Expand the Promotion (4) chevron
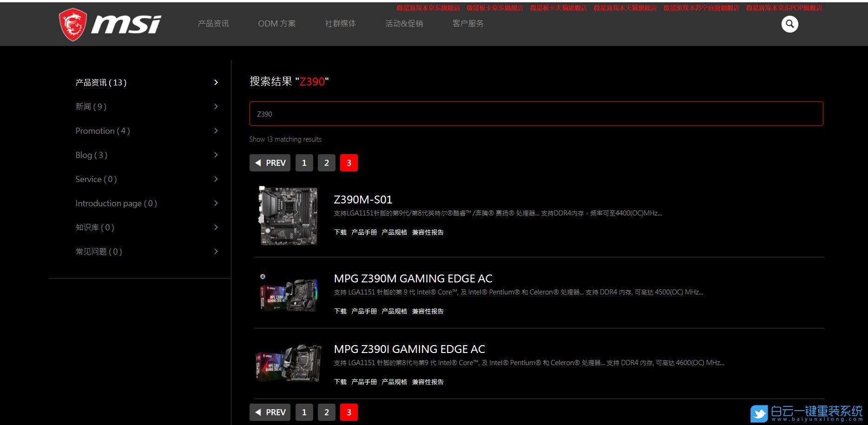868x425 pixels. coord(216,131)
